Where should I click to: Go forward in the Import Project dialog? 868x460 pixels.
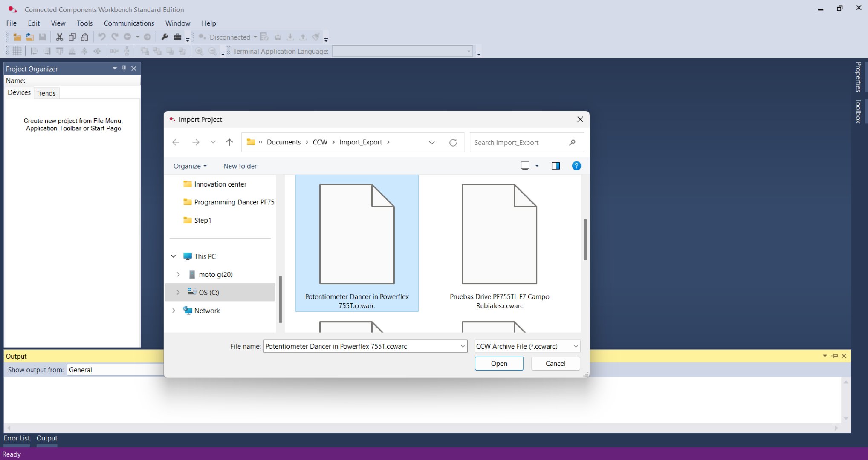tap(196, 142)
